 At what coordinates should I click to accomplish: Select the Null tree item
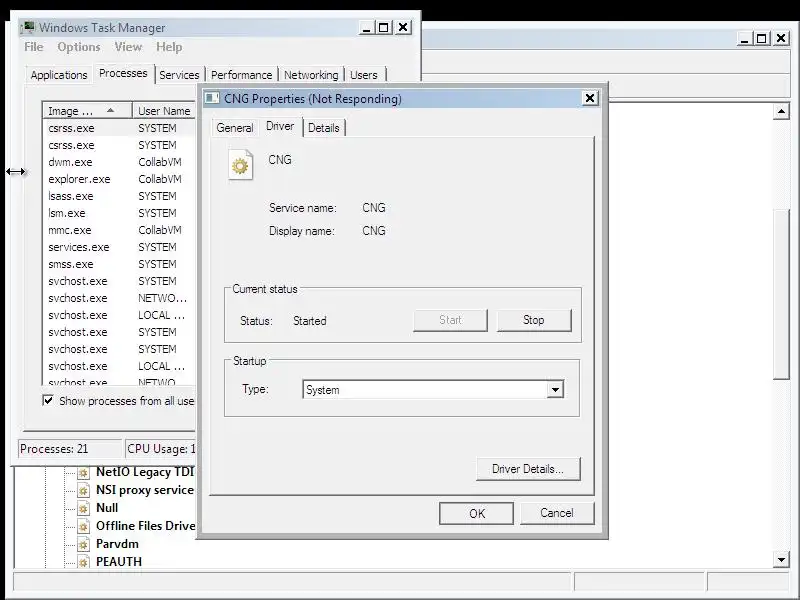coord(107,508)
